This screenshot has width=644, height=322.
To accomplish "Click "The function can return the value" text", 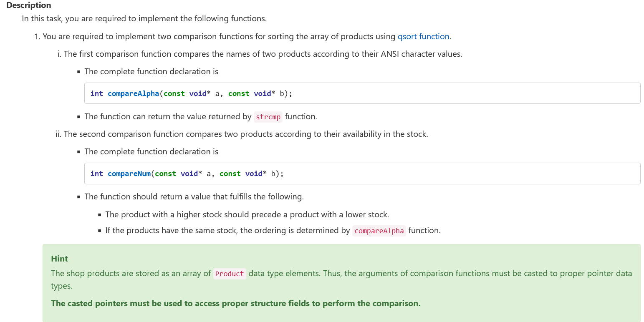I will [x=168, y=117].
